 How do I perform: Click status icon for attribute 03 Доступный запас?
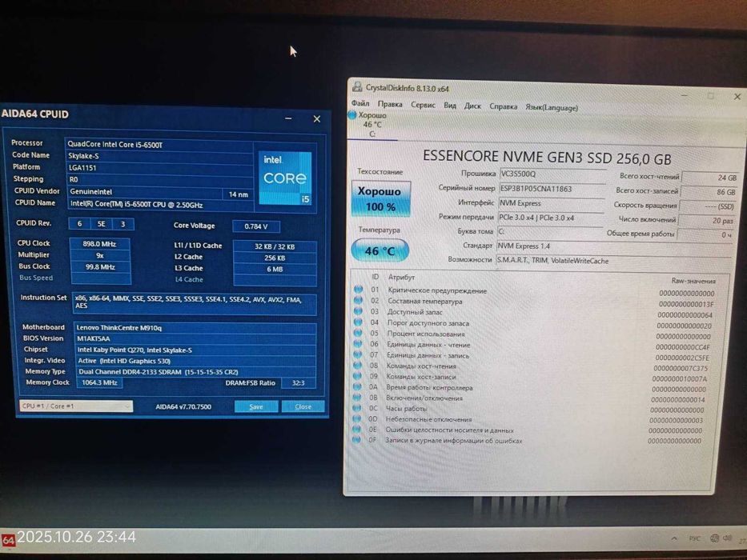pos(358,311)
